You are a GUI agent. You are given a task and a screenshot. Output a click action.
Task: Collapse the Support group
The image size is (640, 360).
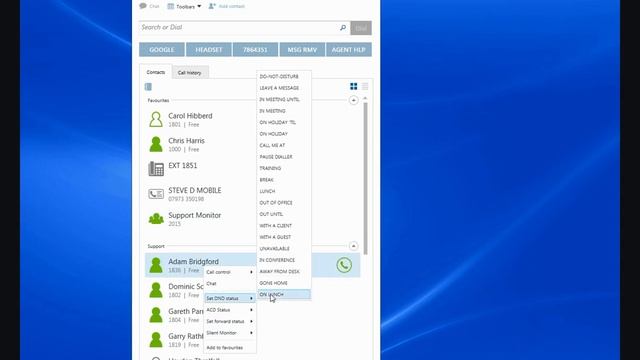coord(353,246)
